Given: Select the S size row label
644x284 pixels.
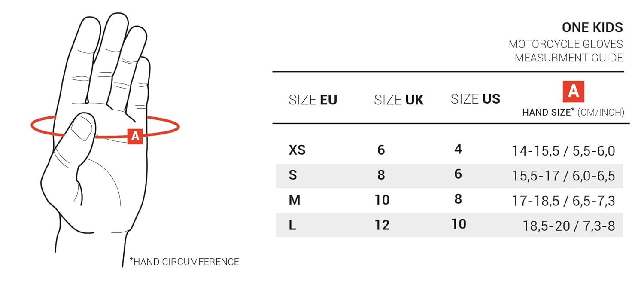Looking at the screenshot, I should pos(293,175).
